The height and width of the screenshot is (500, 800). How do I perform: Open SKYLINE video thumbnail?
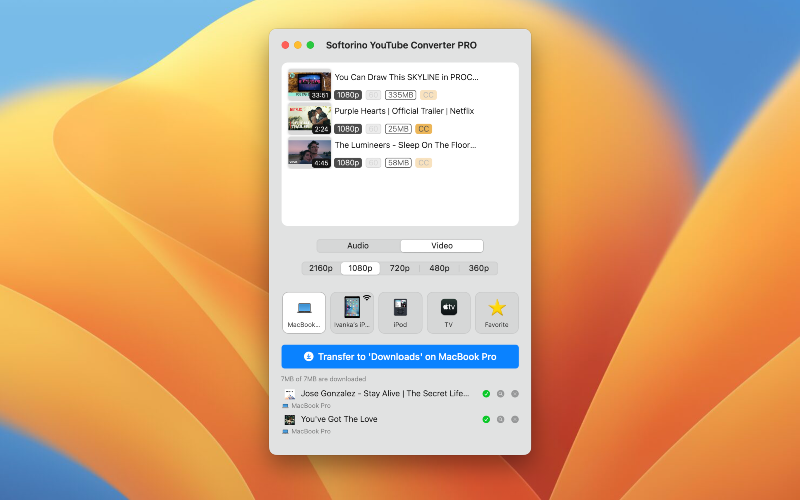310,84
